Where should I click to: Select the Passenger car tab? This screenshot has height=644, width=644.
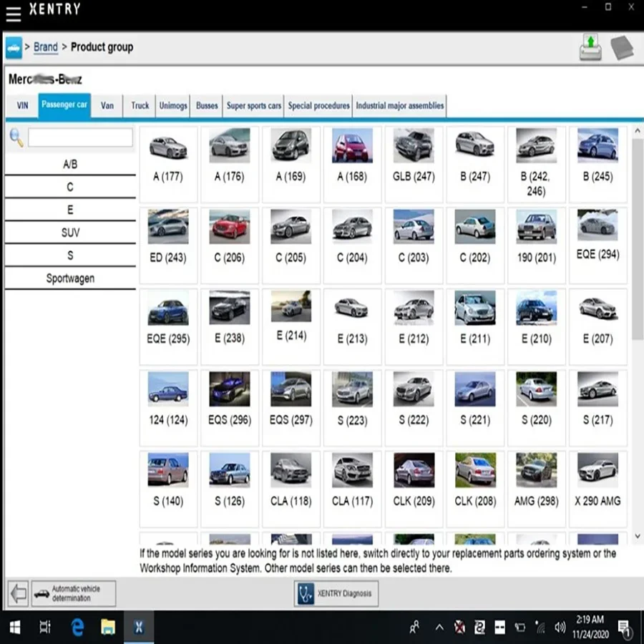pos(64,105)
